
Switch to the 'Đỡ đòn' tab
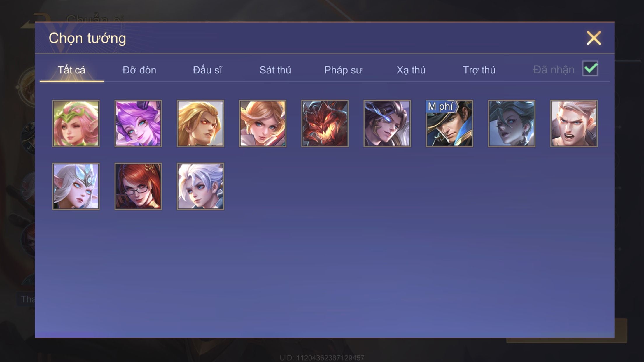tap(139, 70)
